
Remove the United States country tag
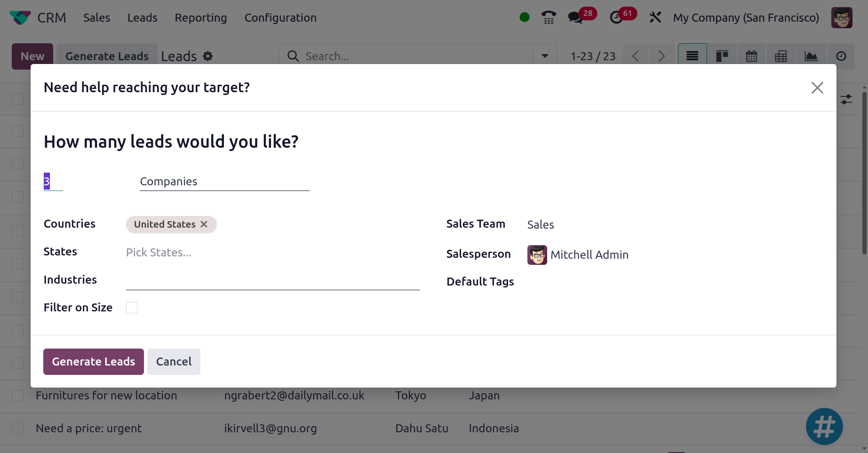coord(204,224)
